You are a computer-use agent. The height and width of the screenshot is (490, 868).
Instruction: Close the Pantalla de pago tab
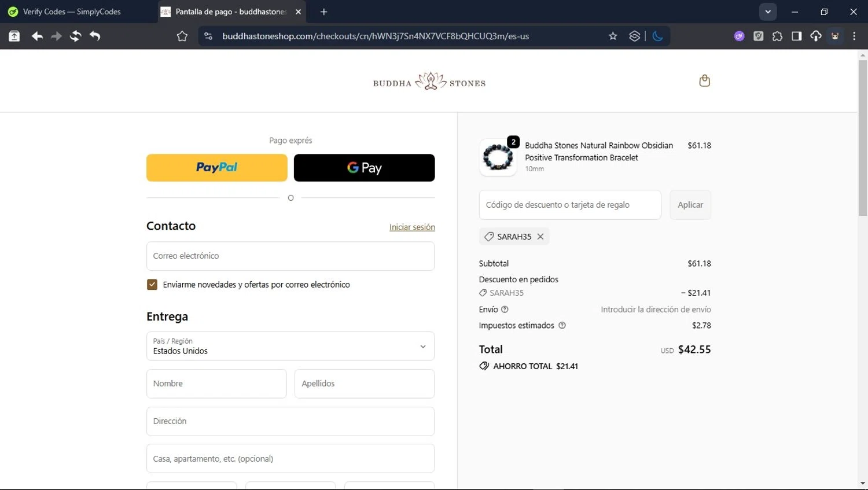pyautogui.click(x=298, y=12)
